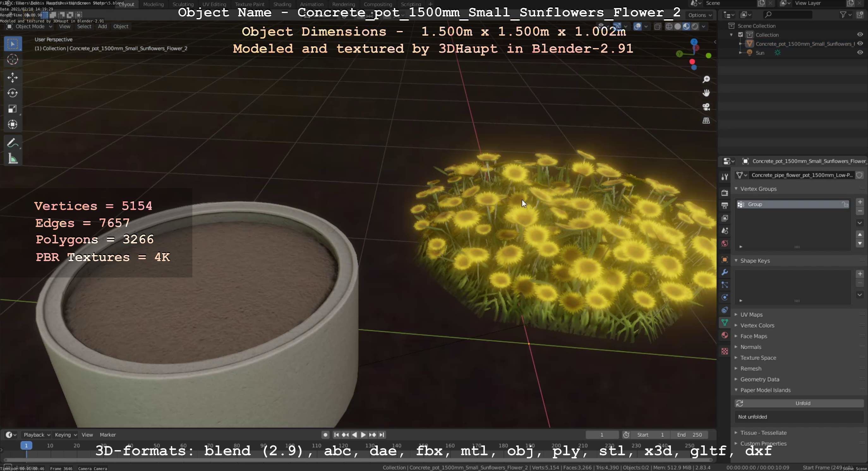Open Object properties tab

pos(725,259)
